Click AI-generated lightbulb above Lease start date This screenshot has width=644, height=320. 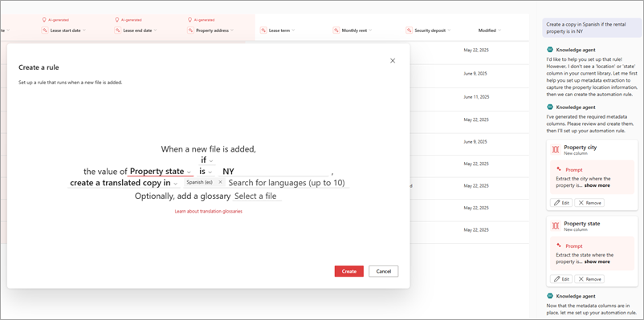click(x=44, y=19)
